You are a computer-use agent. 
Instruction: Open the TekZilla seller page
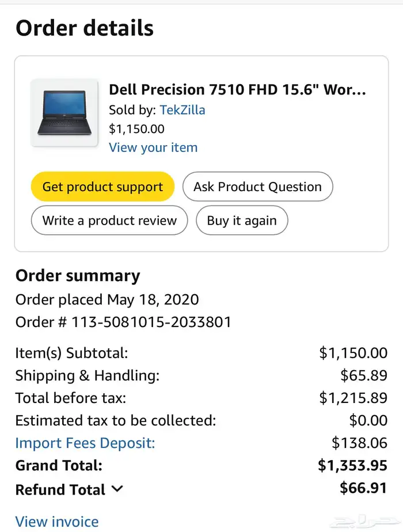183,110
